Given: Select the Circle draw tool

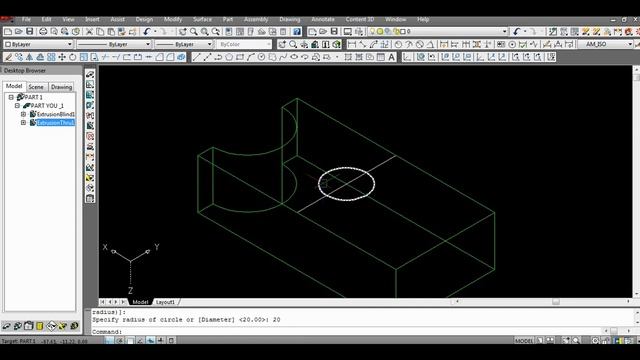Looking at the screenshot, I should 262,57.
